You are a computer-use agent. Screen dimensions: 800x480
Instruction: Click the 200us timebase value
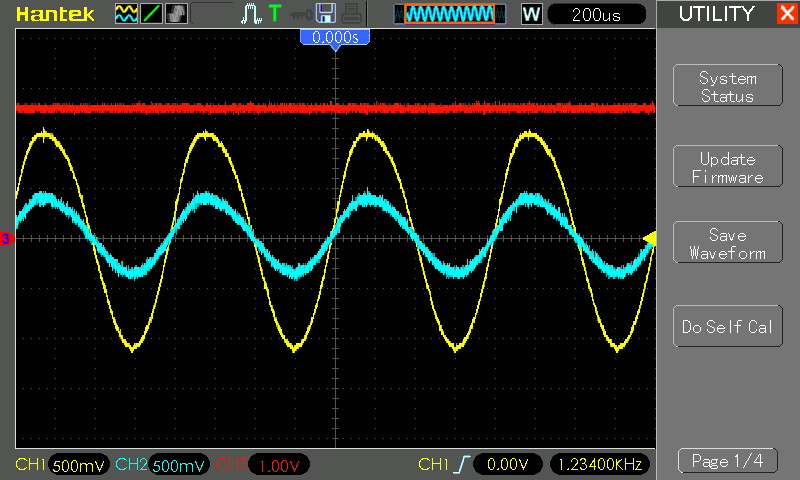click(x=596, y=15)
